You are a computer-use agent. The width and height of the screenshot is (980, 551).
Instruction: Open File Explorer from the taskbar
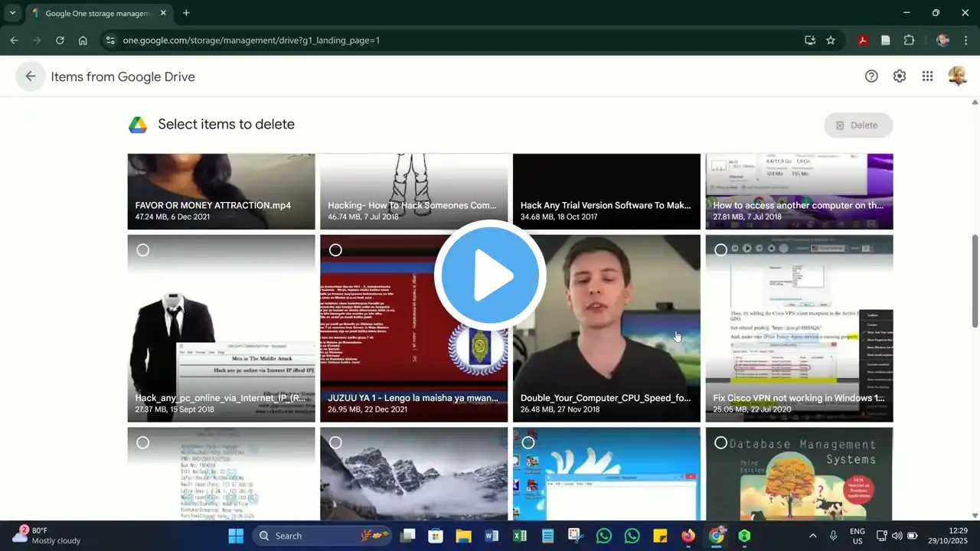(464, 536)
